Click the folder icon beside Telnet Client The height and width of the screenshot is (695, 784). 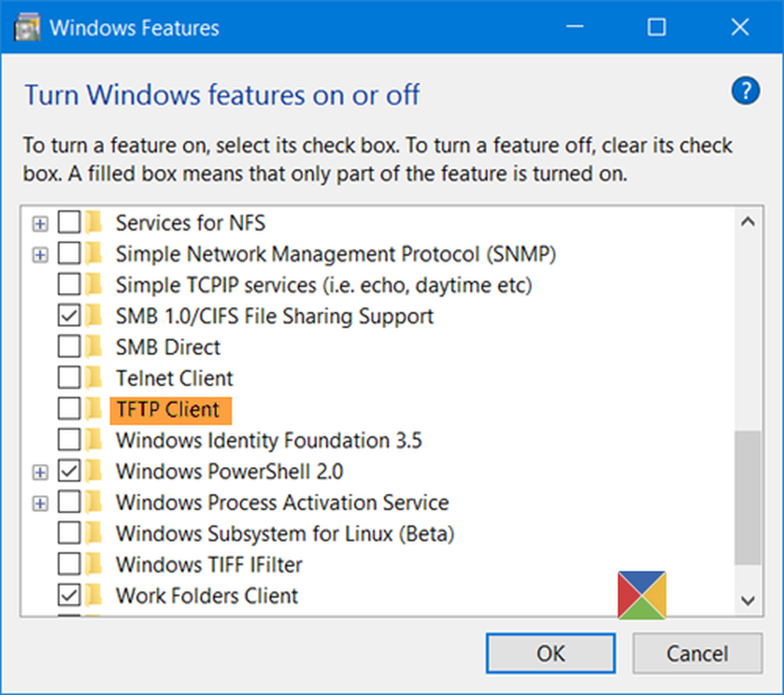pyautogui.click(x=95, y=378)
